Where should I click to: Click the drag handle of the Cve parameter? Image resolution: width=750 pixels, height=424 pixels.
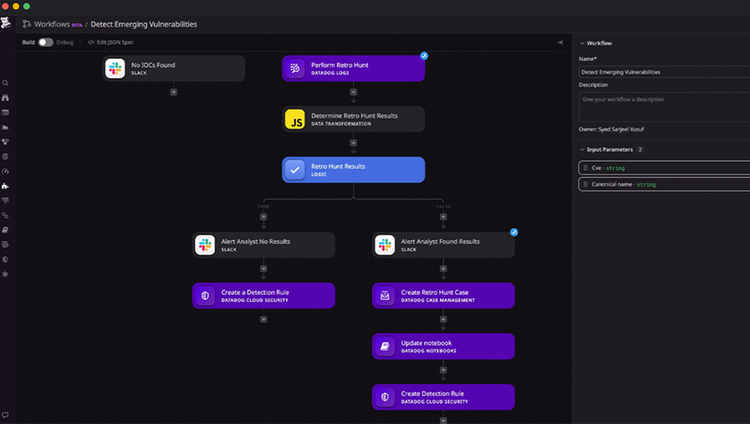[x=585, y=168]
